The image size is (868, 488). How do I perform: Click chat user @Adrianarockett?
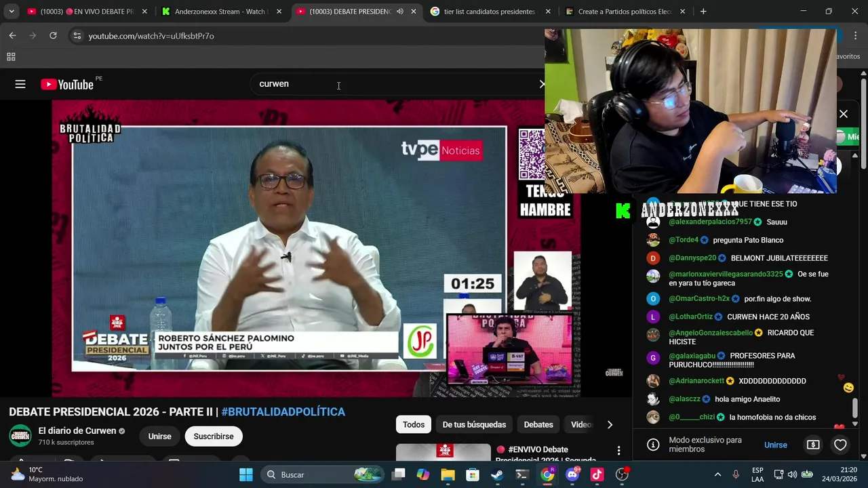[696, 381]
